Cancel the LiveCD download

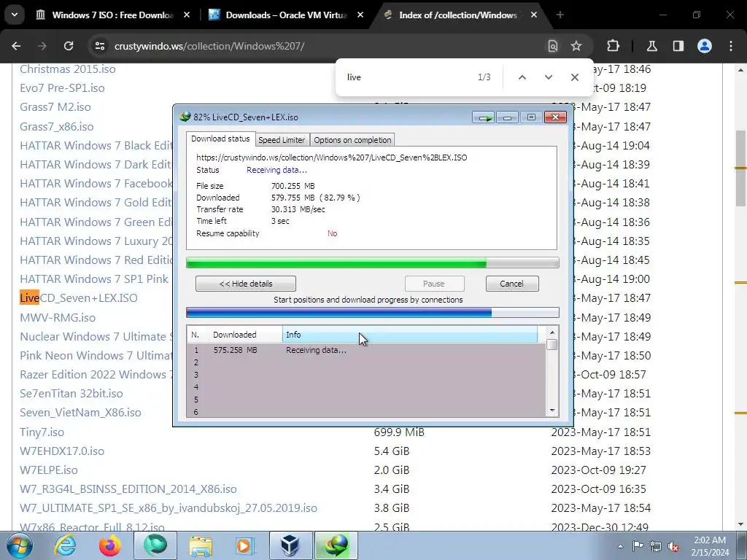tap(512, 284)
